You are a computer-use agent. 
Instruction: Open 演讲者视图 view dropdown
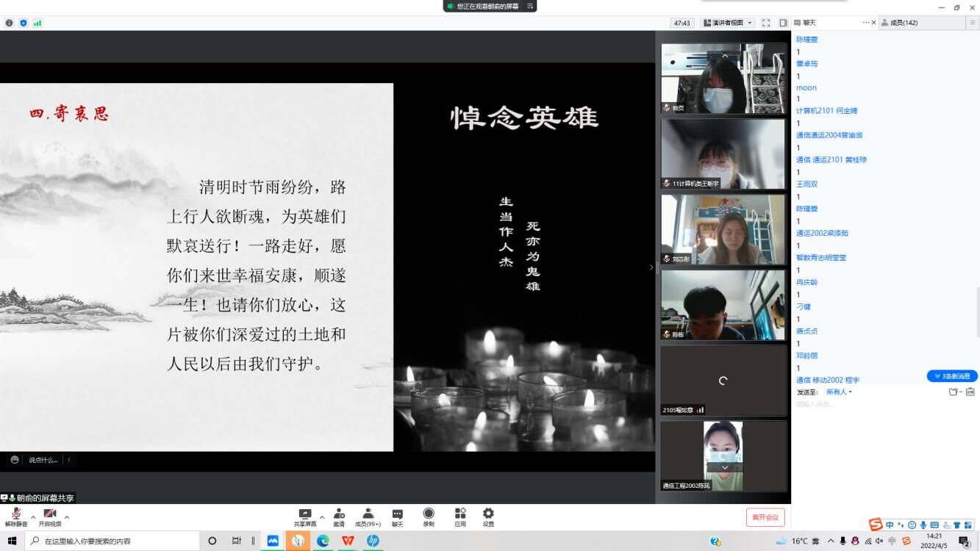[728, 23]
